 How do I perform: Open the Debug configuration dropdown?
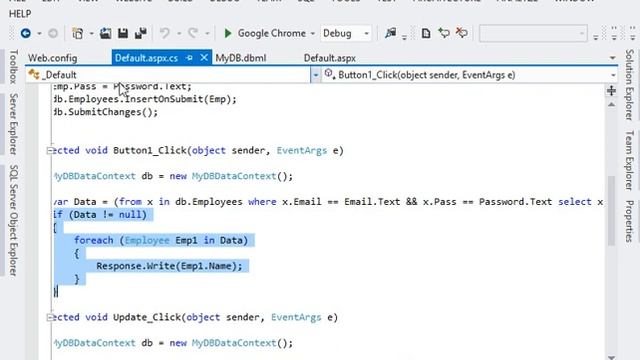(x=367, y=33)
